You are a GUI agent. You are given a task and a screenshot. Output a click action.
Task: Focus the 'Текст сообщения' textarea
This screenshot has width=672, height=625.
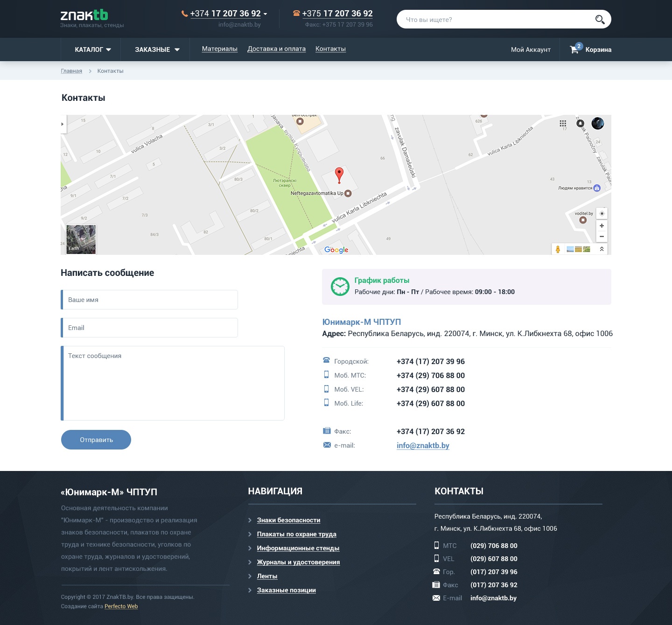click(x=173, y=383)
